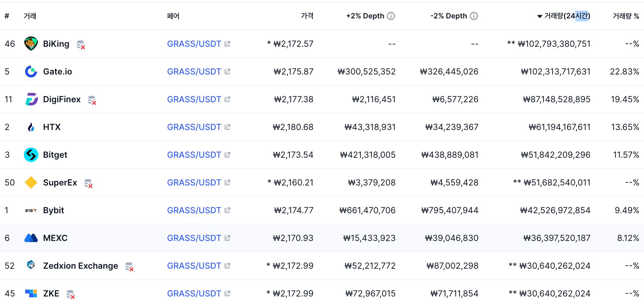Click HTX's ₩2,180.68 price
Image resolution: width=644 pixels, height=304 pixels.
pyautogui.click(x=293, y=127)
